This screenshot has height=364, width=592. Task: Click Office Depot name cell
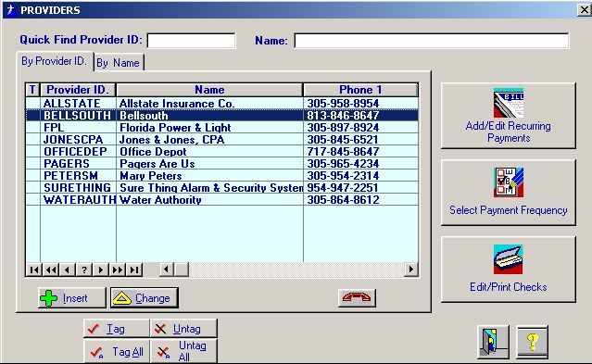(209, 151)
